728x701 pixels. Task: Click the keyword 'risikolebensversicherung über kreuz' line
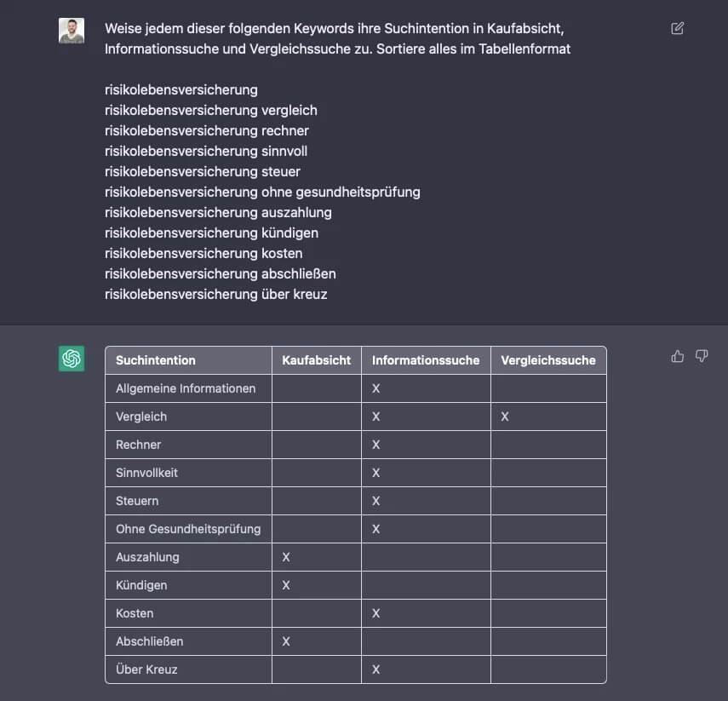pyautogui.click(x=215, y=294)
